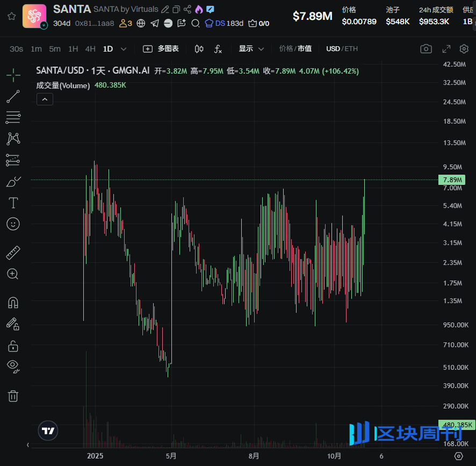Toggle magnet mode for drawings

tap(13, 303)
